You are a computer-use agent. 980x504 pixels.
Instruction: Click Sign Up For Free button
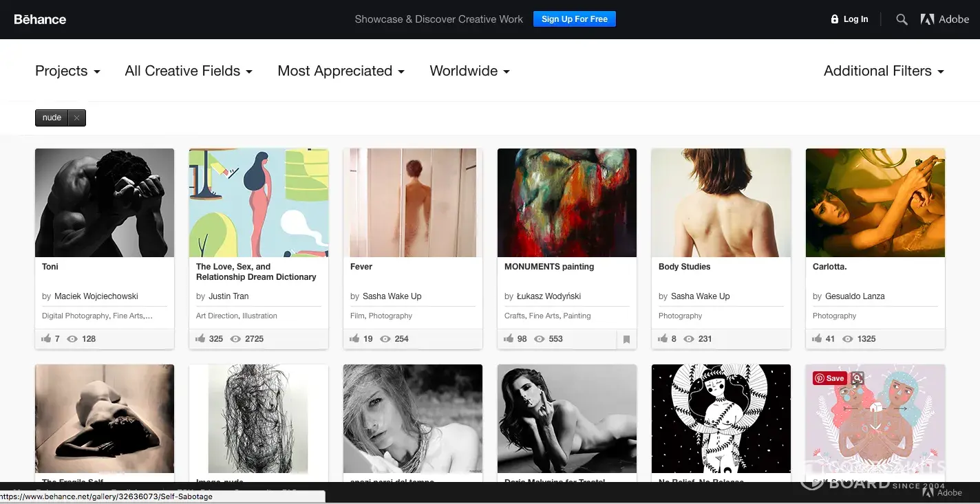(x=574, y=19)
